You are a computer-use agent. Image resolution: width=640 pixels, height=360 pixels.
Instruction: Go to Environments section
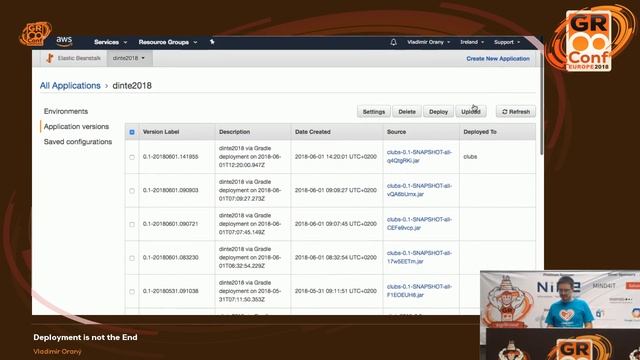click(66, 111)
